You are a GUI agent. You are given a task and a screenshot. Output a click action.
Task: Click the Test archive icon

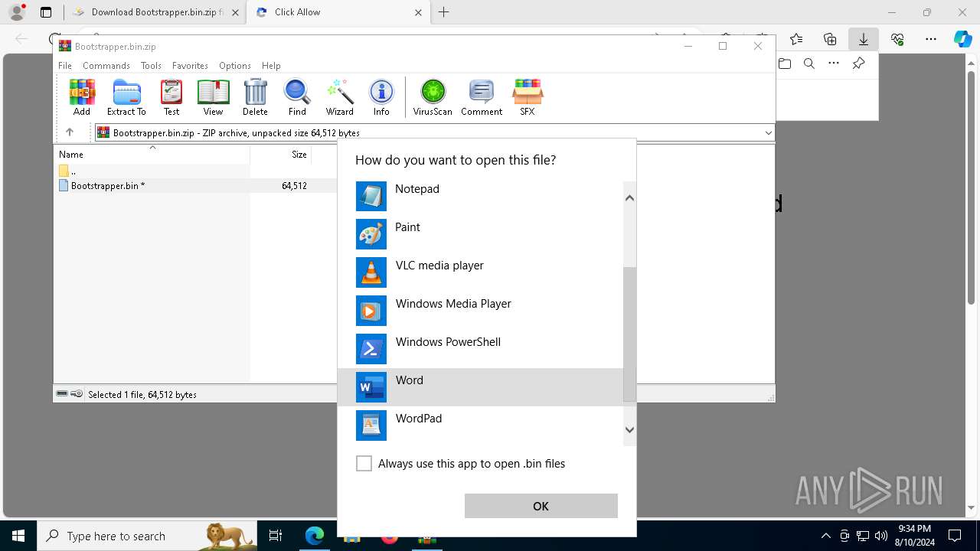pos(171,97)
